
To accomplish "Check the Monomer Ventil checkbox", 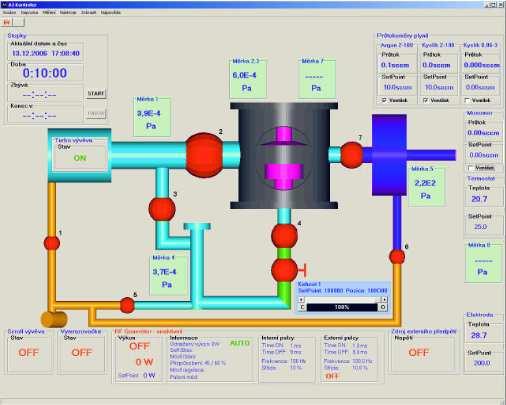I will click(471, 168).
